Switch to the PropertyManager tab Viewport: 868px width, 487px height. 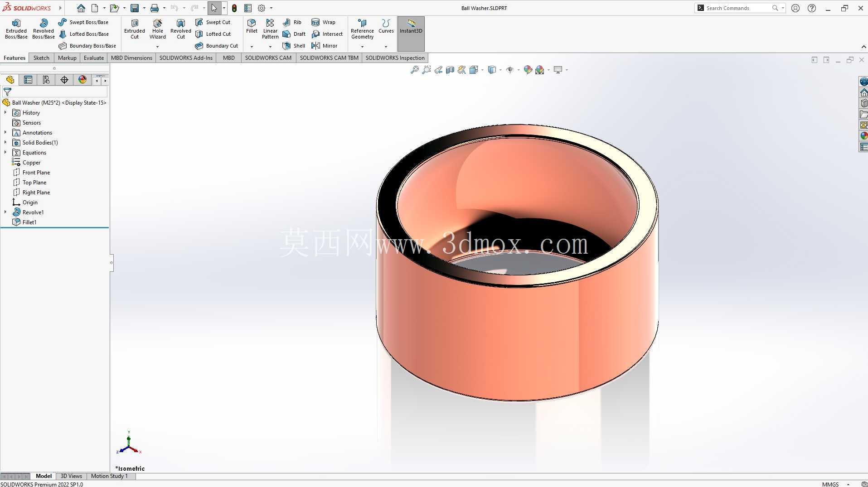point(28,80)
